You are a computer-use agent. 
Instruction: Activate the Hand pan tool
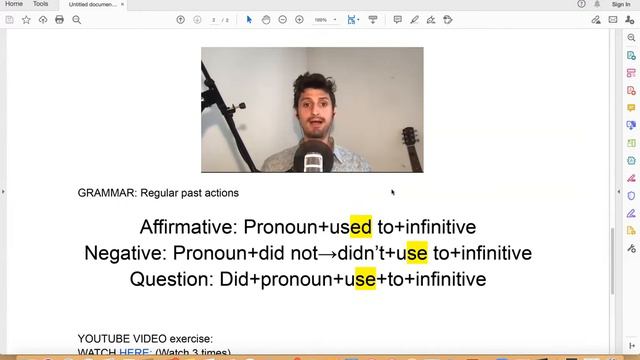coord(266,20)
